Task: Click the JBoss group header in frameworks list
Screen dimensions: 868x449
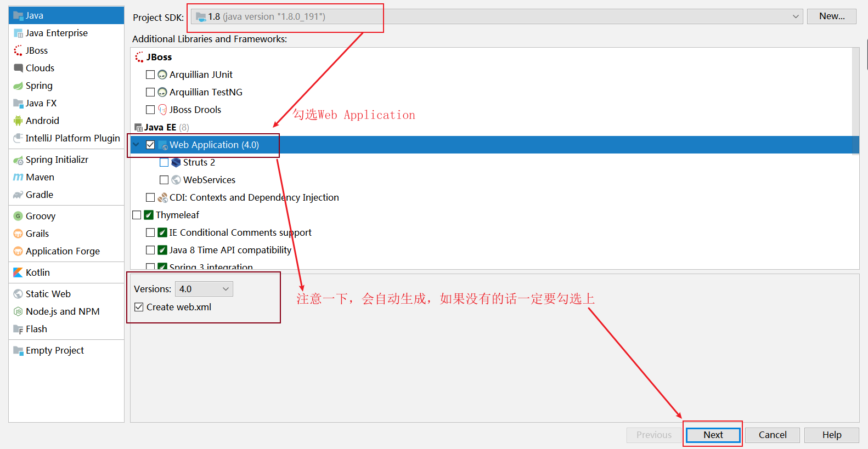Action: coord(154,57)
